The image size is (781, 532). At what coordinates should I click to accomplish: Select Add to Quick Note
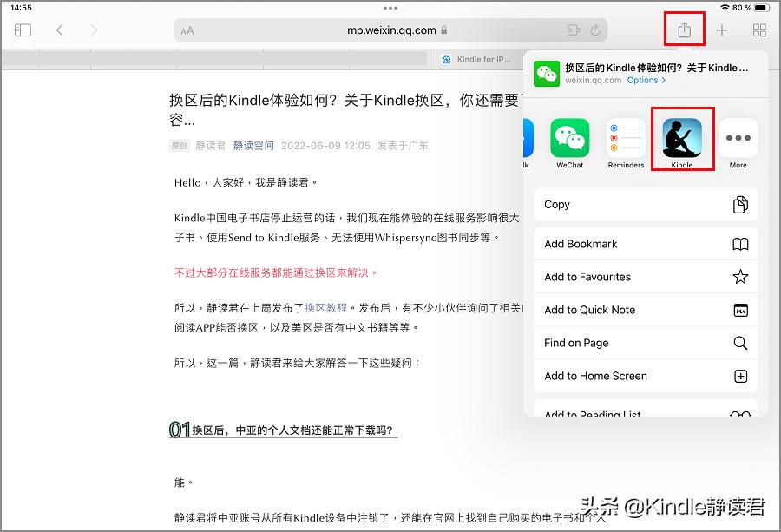coord(646,310)
